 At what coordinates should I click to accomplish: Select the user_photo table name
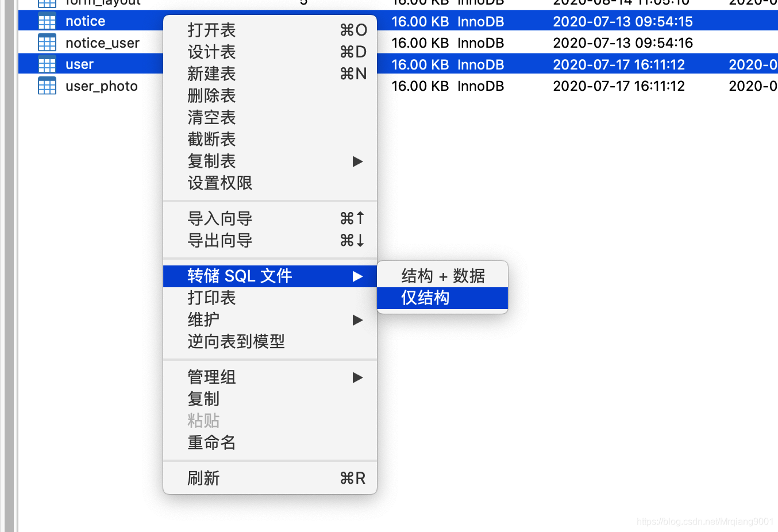[x=102, y=86]
